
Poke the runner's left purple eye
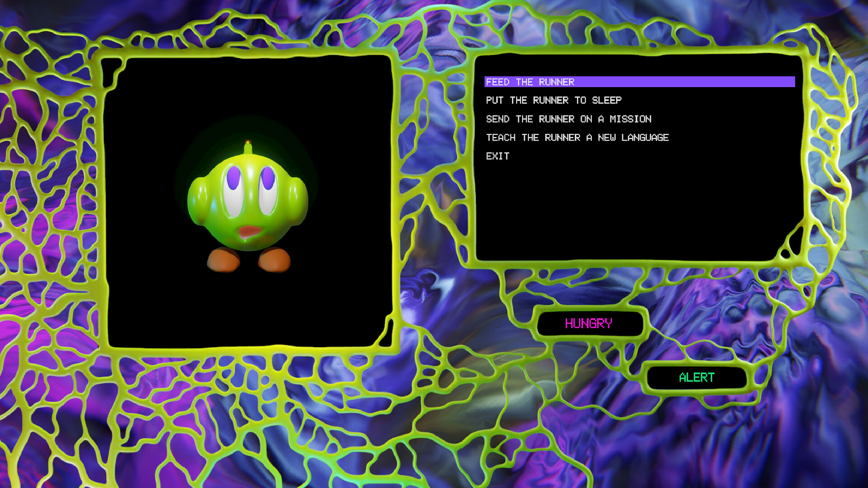233,178
